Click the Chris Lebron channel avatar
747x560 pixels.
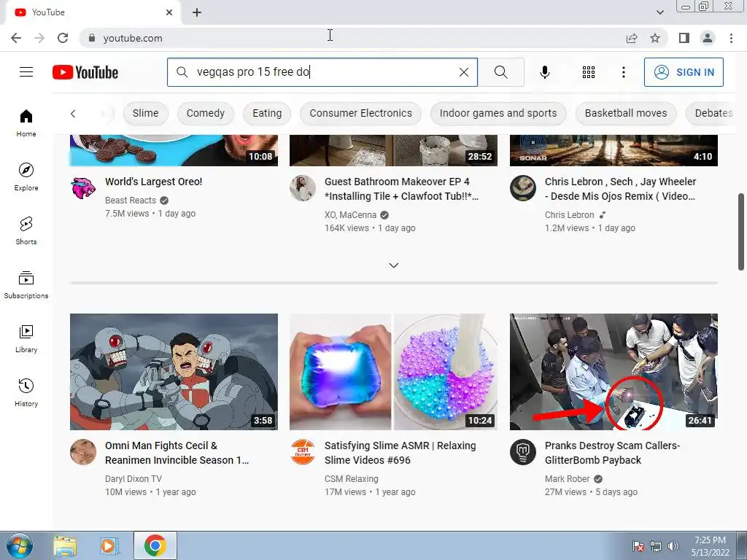coord(522,187)
